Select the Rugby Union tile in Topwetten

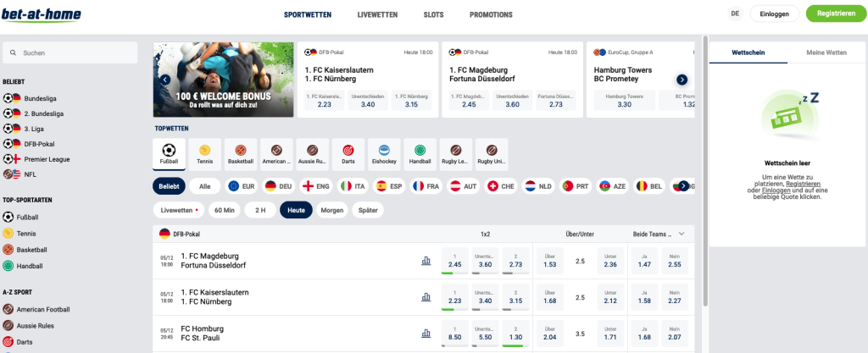click(x=492, y=155)
